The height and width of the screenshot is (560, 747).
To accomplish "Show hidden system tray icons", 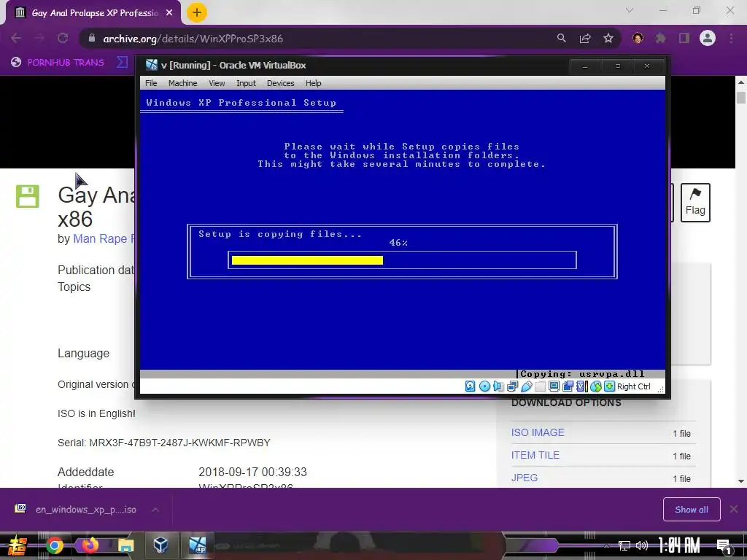I will pos(606,545).
